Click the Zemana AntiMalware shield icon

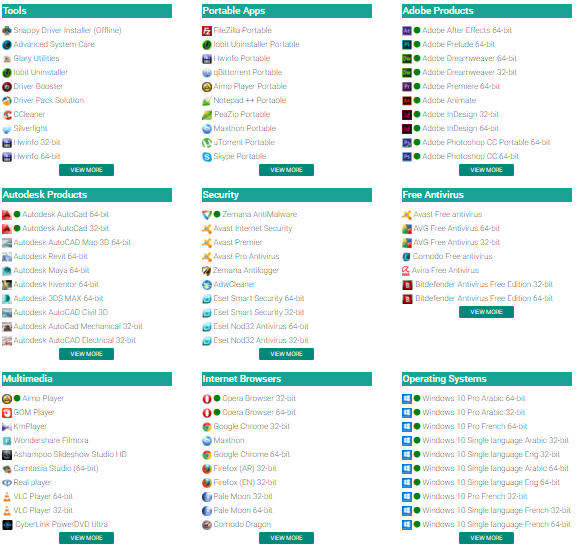(x=207, y=214)
